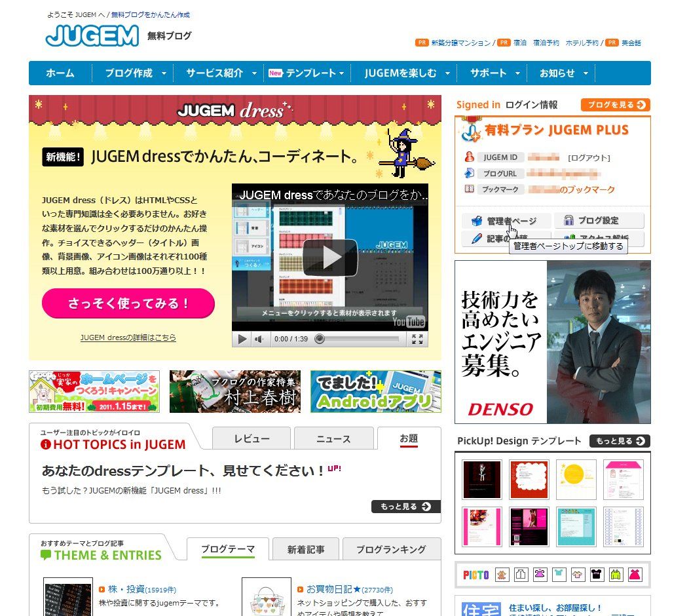Click the orange bullet next to 株・投資

(102, 590)
